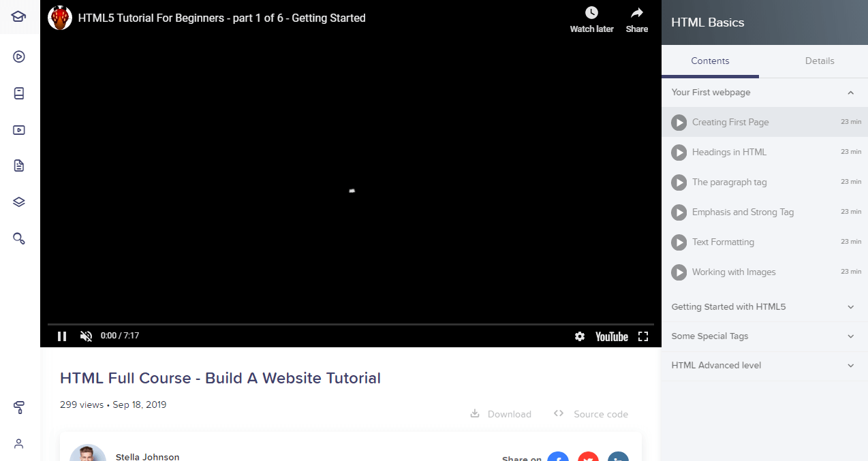The width and height of the screenshot is (868, 461).
Task: Click the Watch later clock icon
Action: click(591, 13)
